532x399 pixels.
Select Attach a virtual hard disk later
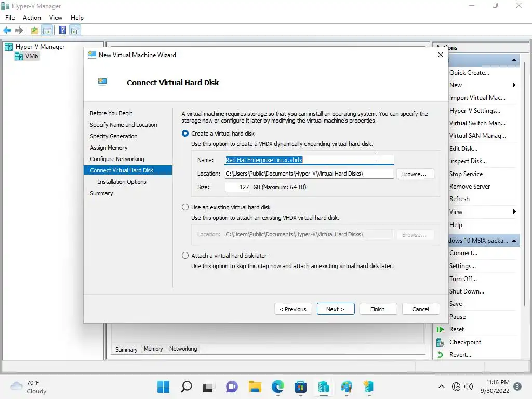pyautogui.click(x=185, y=256)
